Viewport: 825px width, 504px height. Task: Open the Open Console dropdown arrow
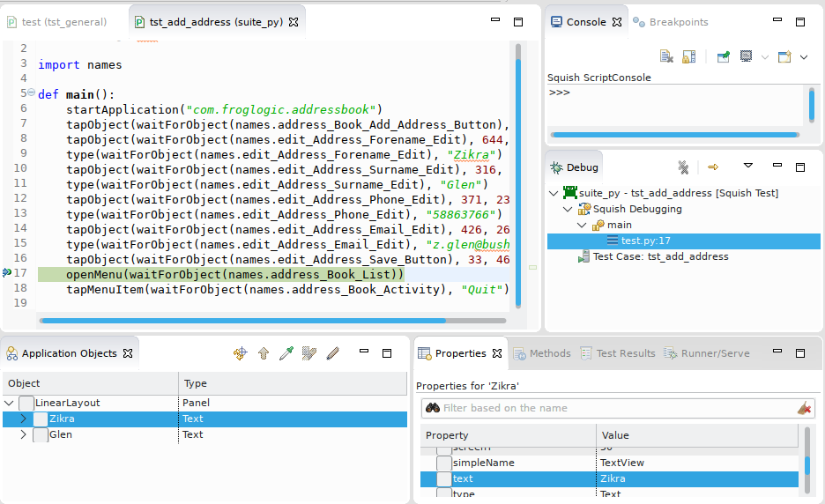(x=804, y=56)
